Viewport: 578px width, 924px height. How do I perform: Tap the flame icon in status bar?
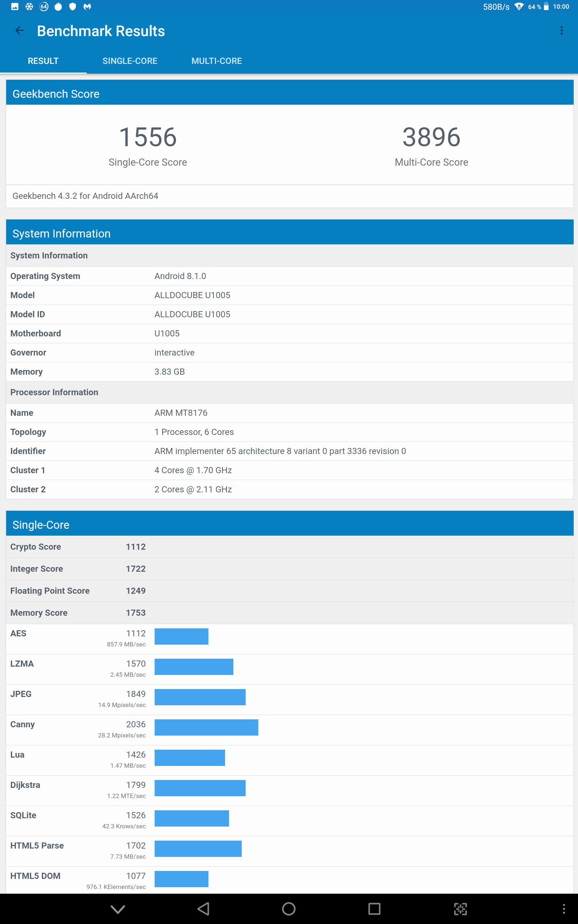click(x=58, y=6)
